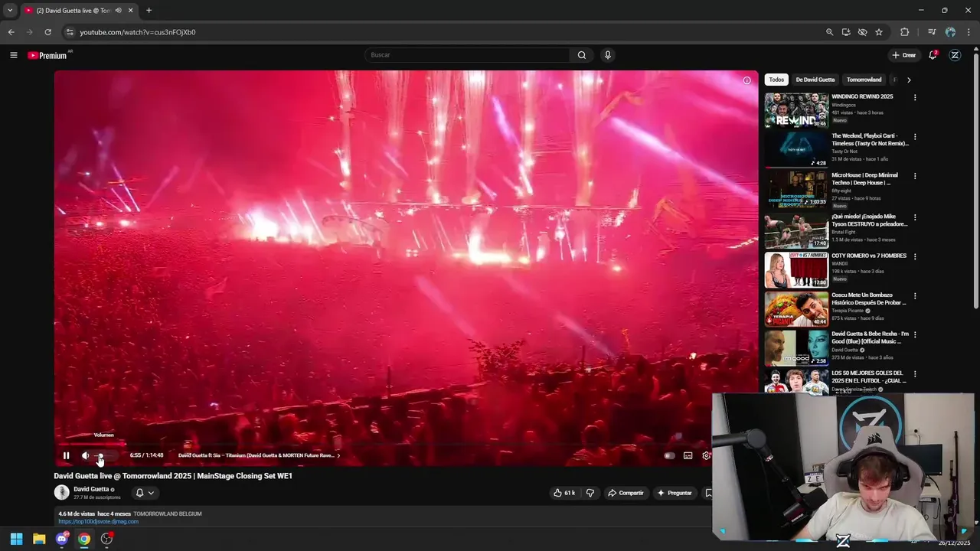Open I'm Good (Blue) video title
980x551 pixels.
(x=870, y=337)
